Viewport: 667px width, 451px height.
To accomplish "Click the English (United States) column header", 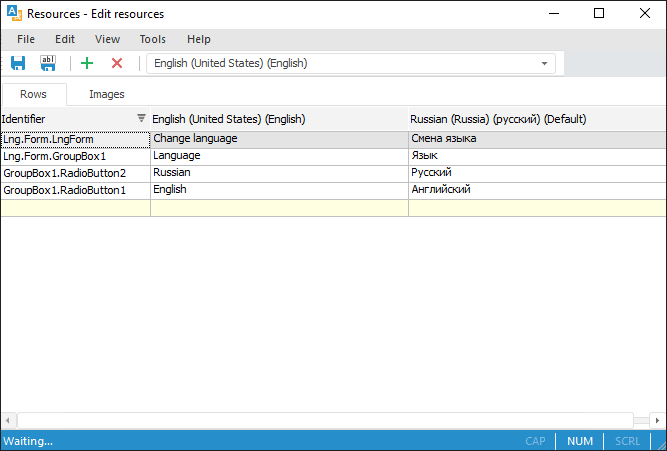I will 228,119.
